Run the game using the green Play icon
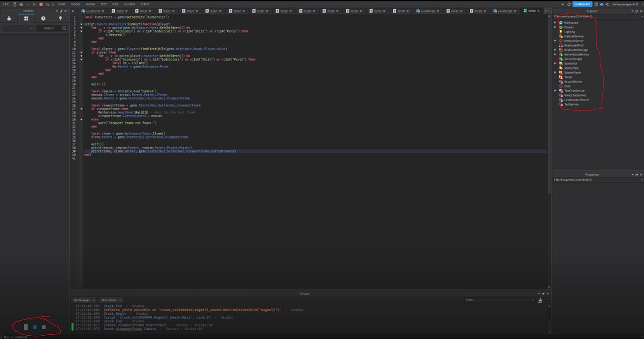This screenshot has height=339, width=644. pos(34,4)
